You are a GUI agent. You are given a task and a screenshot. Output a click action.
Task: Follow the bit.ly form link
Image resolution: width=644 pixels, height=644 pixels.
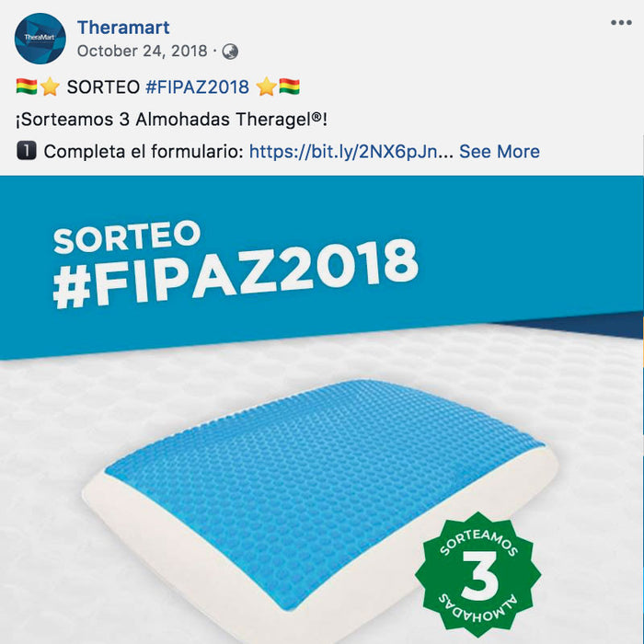[351, 152]
